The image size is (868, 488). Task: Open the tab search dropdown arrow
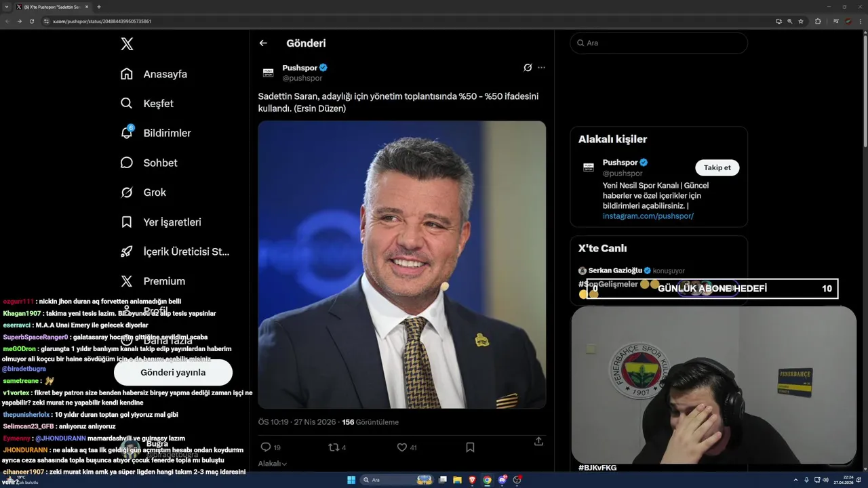[6, 7]
